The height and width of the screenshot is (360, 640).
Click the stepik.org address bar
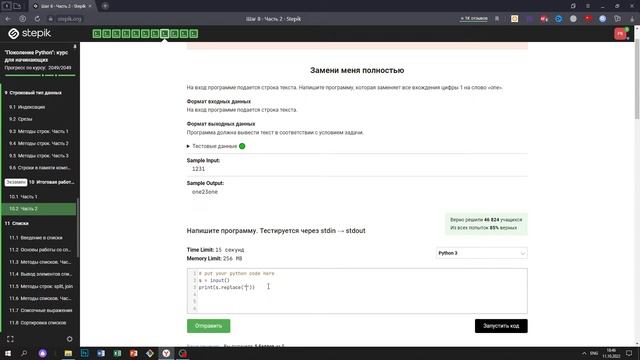click(x=69, y=19)
